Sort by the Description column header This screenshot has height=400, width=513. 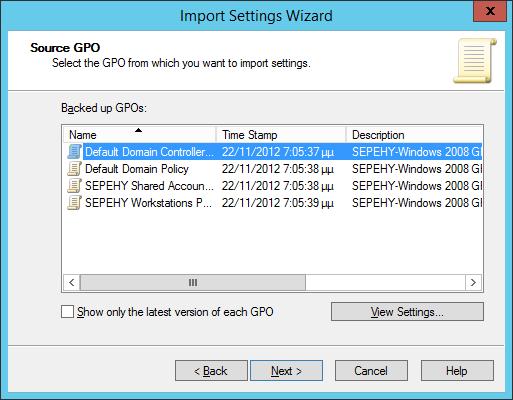[x=414, y=135]
